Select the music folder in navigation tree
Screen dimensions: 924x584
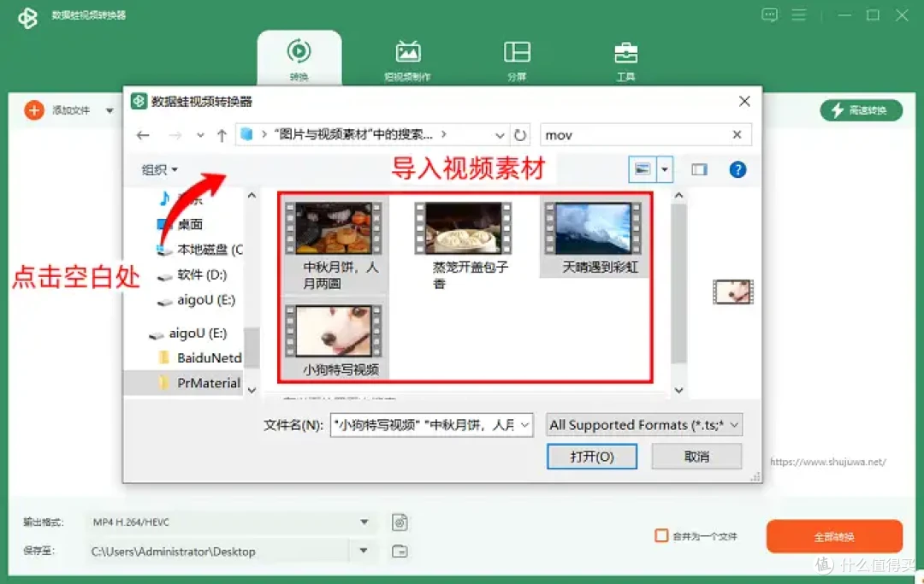(180, 199)
